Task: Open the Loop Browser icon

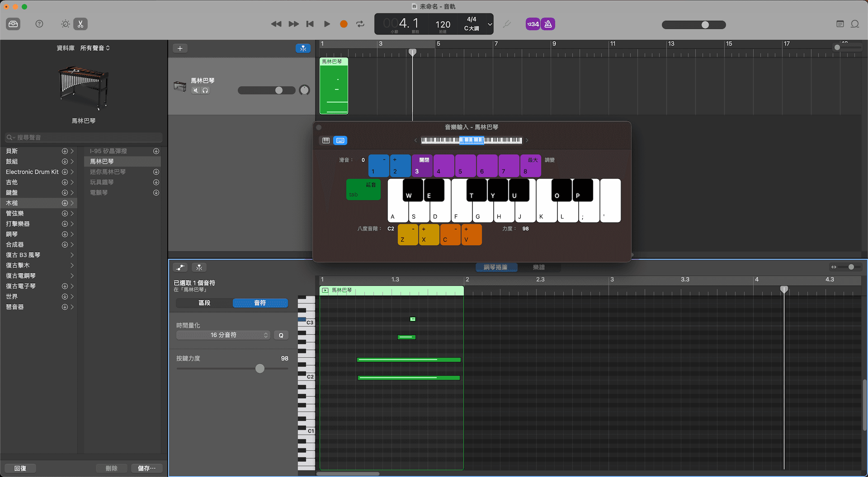Action: [x=855, y=24]
